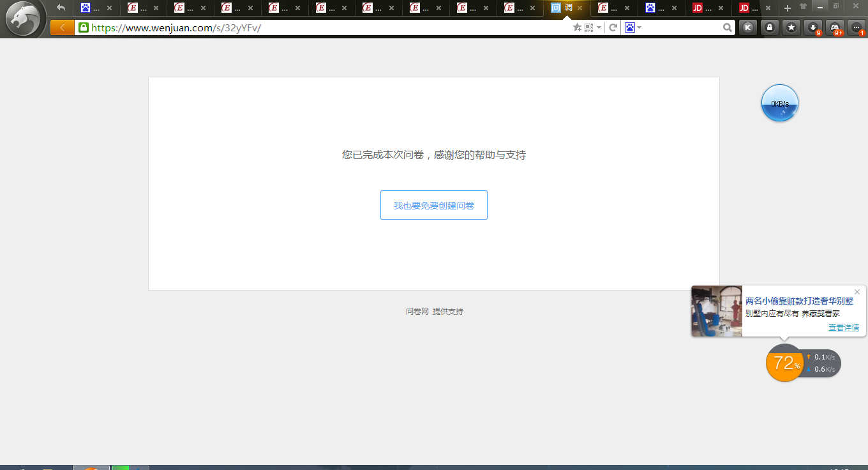Click the orange 72% memory ball

[784, 363]
